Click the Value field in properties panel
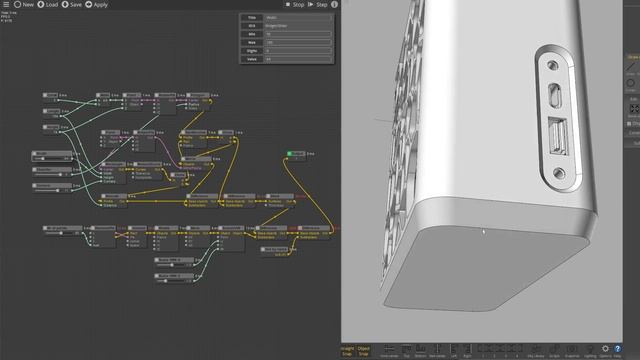The image size is (640, 360). pos(298,59)
